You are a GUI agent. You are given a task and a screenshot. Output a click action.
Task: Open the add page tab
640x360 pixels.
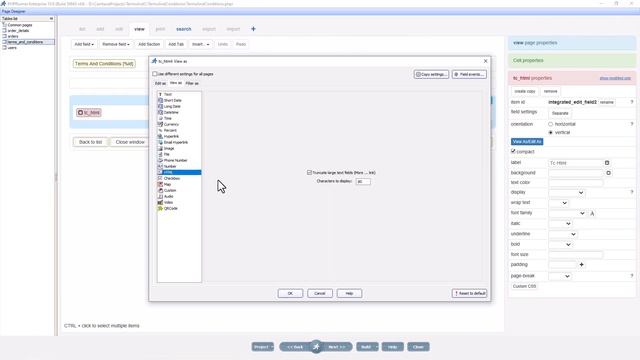(100, 29)
